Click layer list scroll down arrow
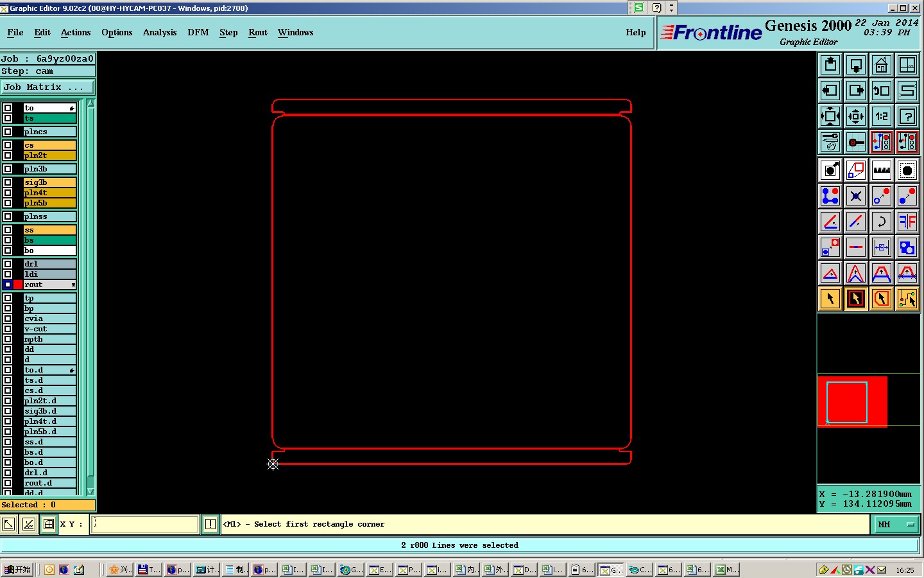The image size is (924, 578). (x=90, y=492)
